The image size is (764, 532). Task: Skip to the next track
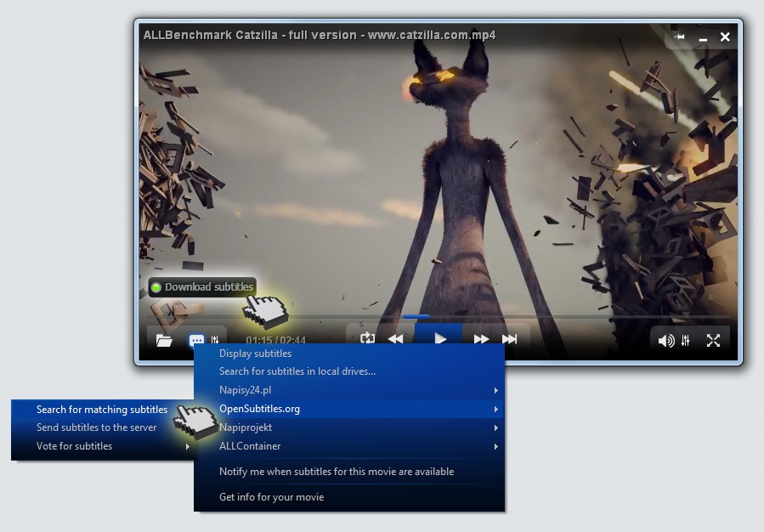tap(510, 338)
